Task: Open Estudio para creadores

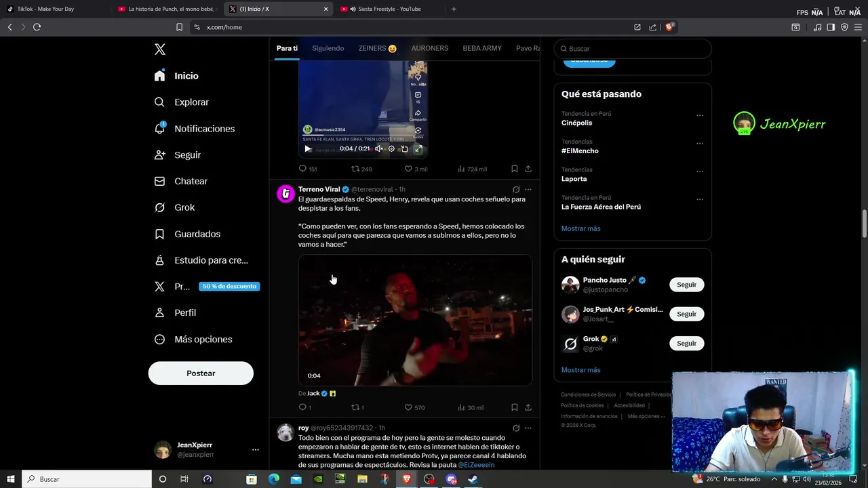Action: point(201,260)
